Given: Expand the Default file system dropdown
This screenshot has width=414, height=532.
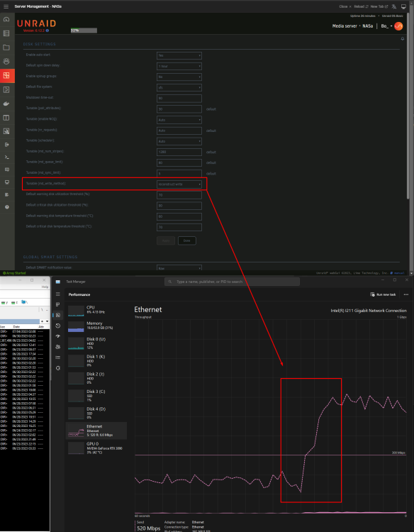Looking at the screenshot, I should point(179,87).
